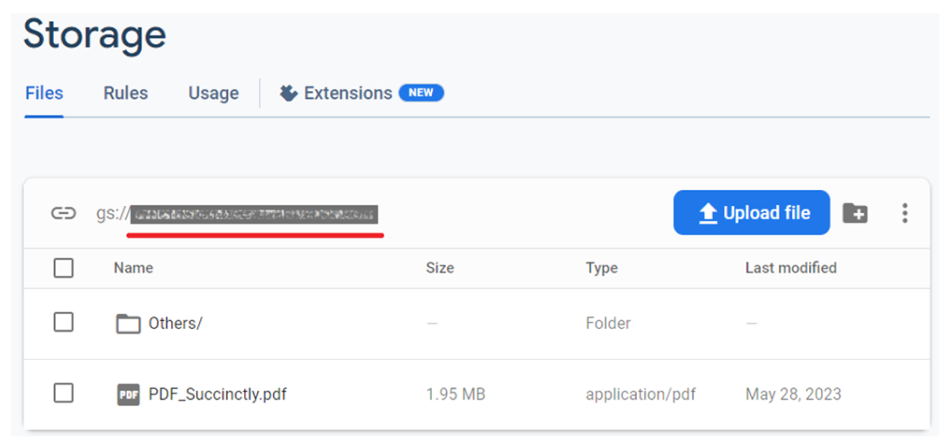Click the copy bucket link icon
950x447 pixels.
[x=63, y=213]
